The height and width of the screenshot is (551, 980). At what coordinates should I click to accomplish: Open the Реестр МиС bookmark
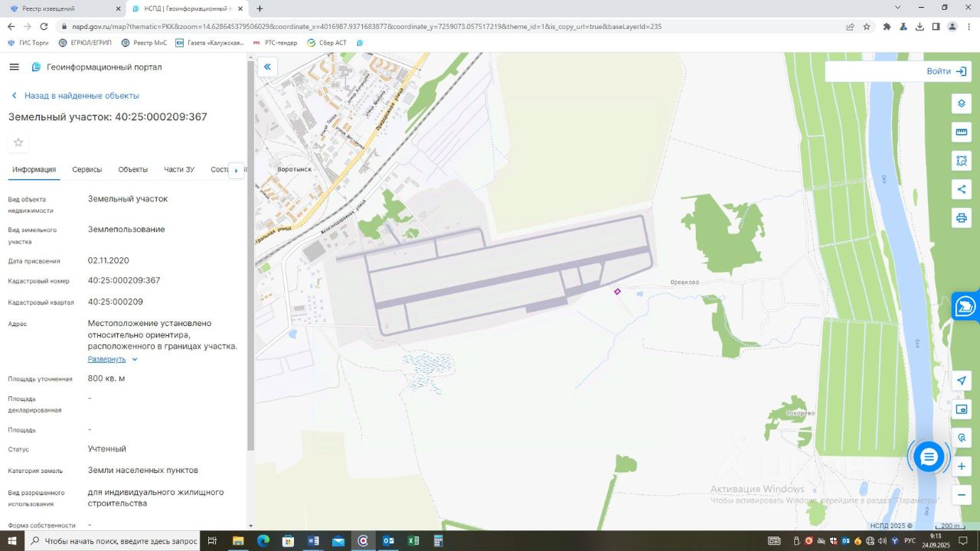144,43
